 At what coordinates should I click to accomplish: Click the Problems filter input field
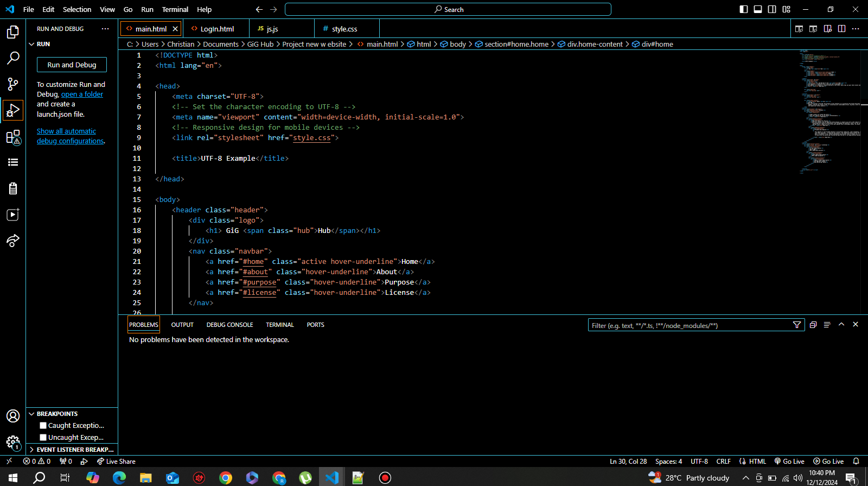coord(689,325)
